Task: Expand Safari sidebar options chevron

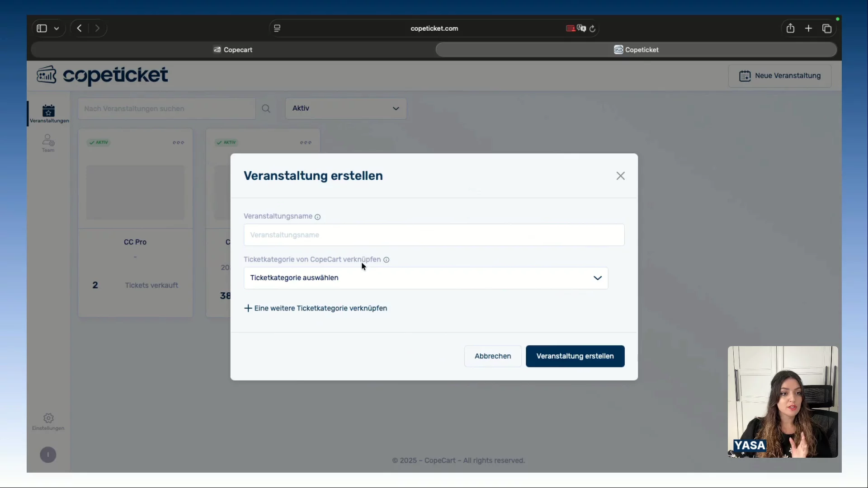Action: coord(57,28)
